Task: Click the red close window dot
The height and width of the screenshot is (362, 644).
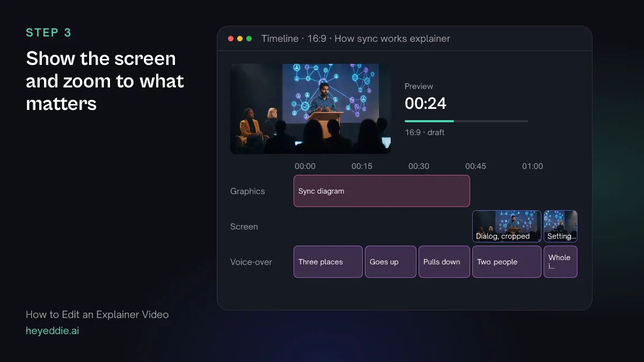Action: (x=231, y=39)
